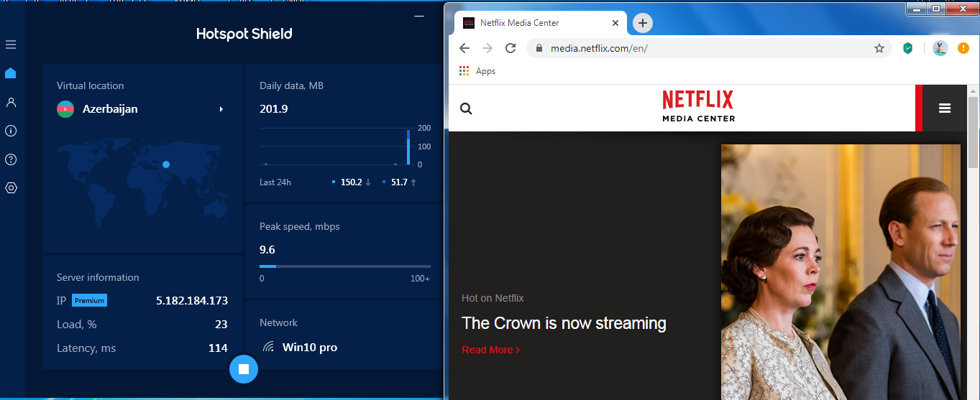Reload the Netflix page in Chrome
The height and width of the screenshot is (400, 980).
510,48
